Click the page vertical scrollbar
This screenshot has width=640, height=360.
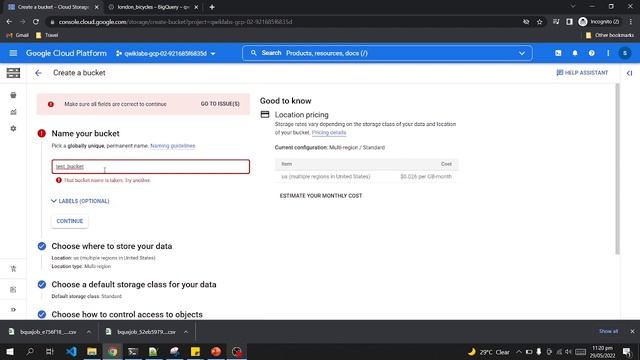coord(617,169)
